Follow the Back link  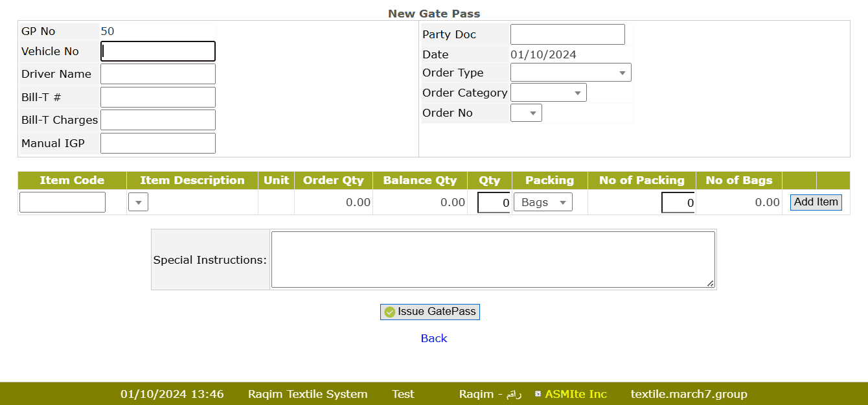[x=433, y=338]
